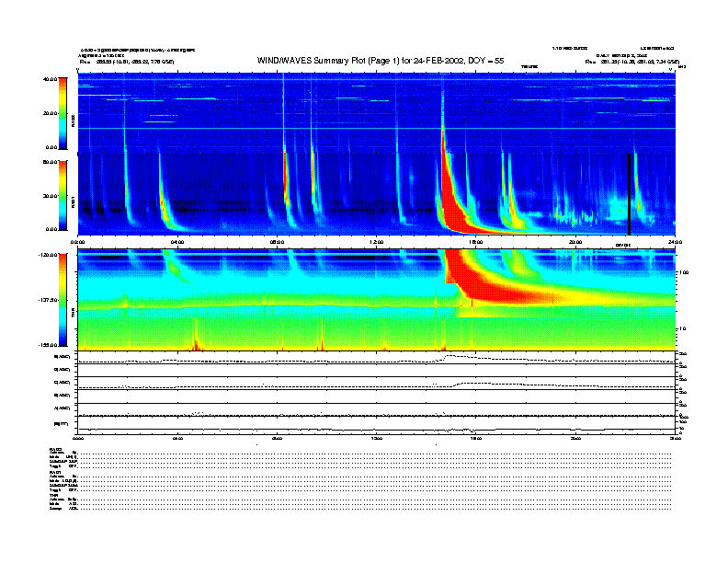Click the 04:00 tick label below the RAD1 panel

point(177,242)
